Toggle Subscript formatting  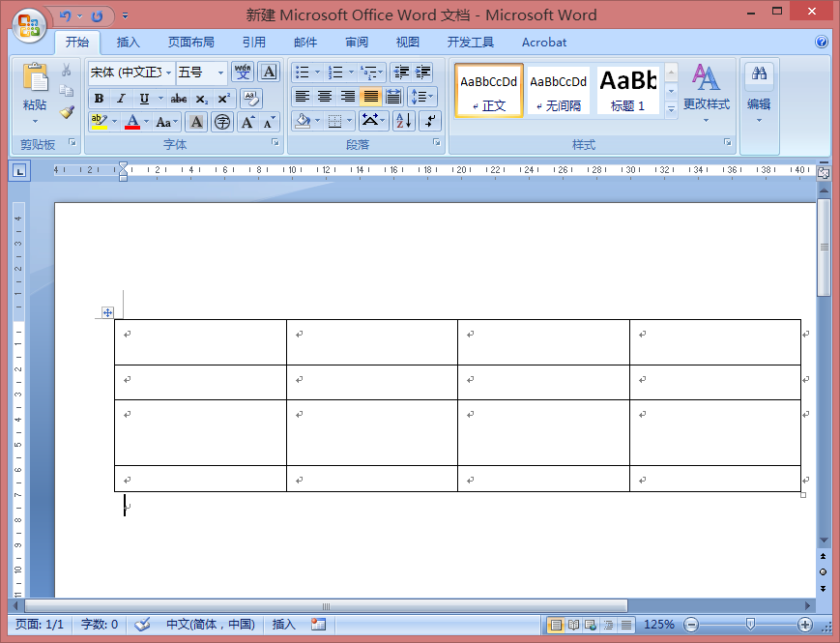coord(201,99)
